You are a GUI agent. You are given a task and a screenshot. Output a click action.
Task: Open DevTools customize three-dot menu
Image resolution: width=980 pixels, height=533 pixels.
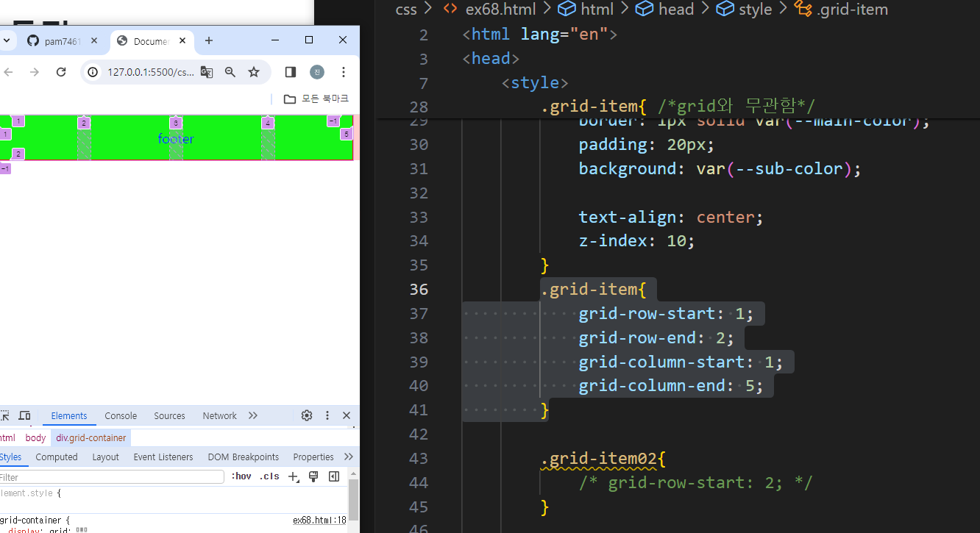[327, 415]
